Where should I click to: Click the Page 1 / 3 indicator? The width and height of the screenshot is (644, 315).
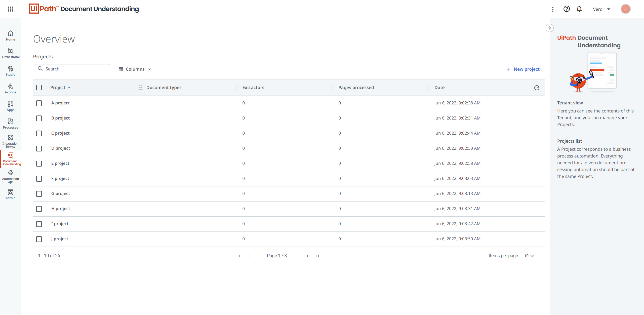click(x=277, y=256)
